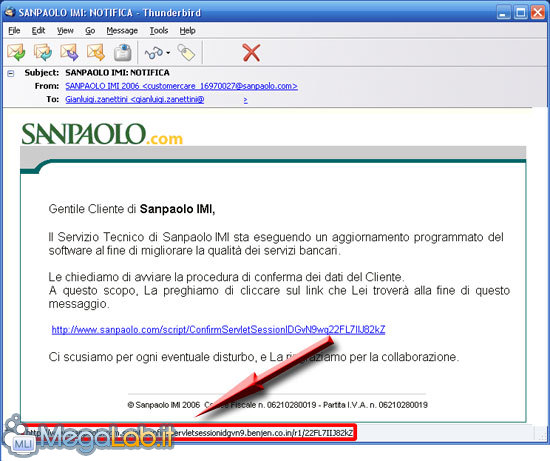The image size is (550, 461).
Task: Click the sender address customercare link
Action: pos(181,86)
